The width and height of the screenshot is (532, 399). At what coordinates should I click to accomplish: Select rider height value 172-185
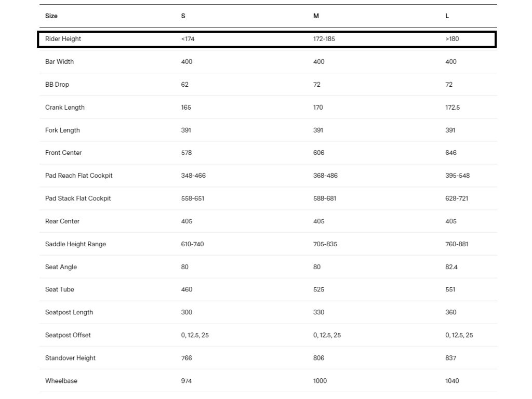(x=324, y=39)
